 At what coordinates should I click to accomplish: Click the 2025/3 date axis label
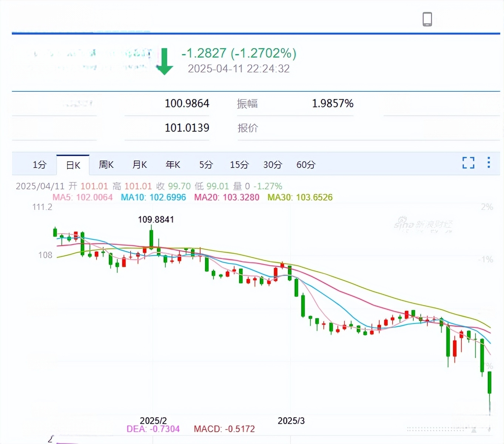[291, 421]
